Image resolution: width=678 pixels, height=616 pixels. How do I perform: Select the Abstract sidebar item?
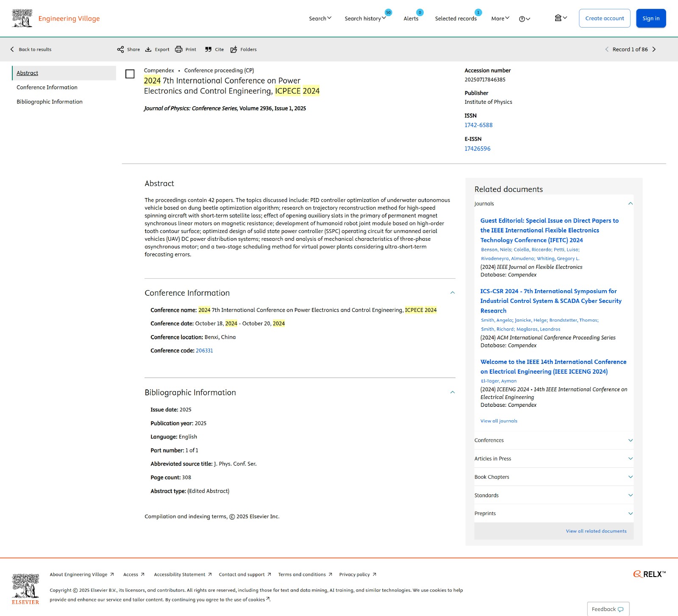coord(64,73)
